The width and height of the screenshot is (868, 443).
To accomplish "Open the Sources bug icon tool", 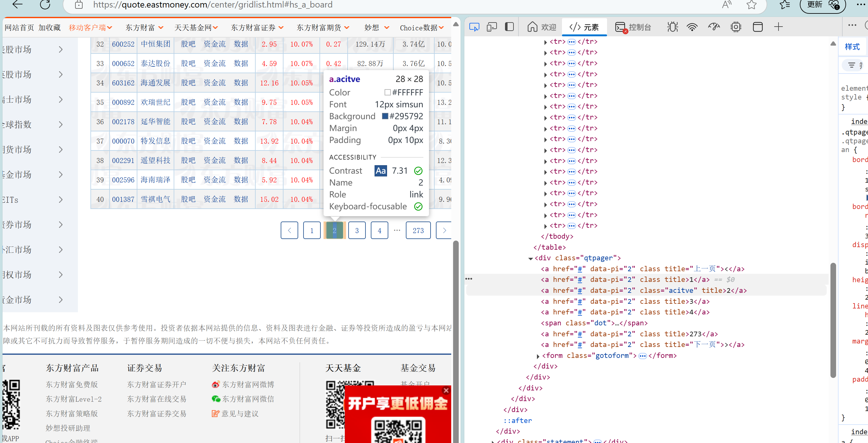I will tap(672, 27).
